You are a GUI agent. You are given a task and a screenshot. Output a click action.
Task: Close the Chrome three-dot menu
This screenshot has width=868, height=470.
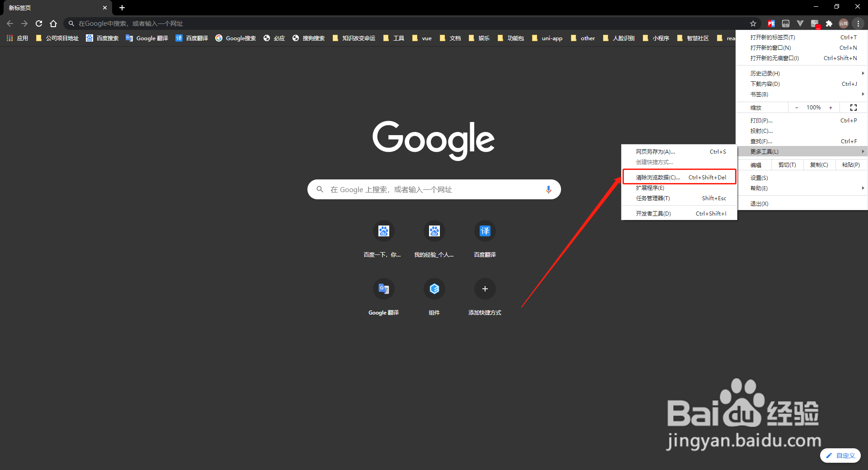click(x=858, y=23)
